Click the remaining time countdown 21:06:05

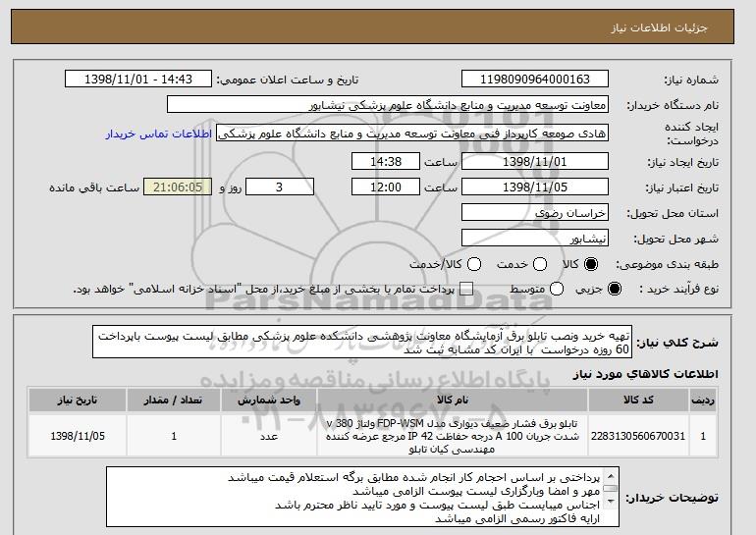click(178, 187)
